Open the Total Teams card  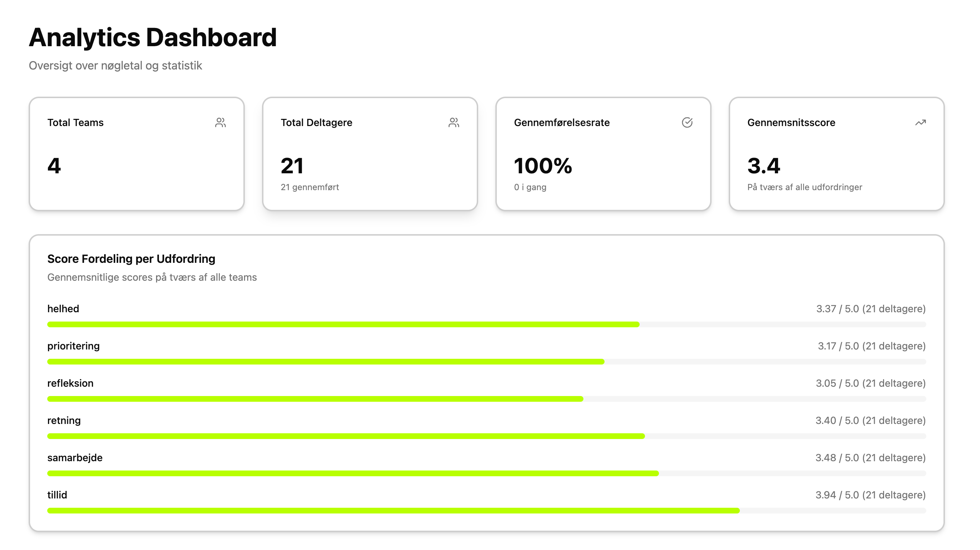(x=137, y=154)
